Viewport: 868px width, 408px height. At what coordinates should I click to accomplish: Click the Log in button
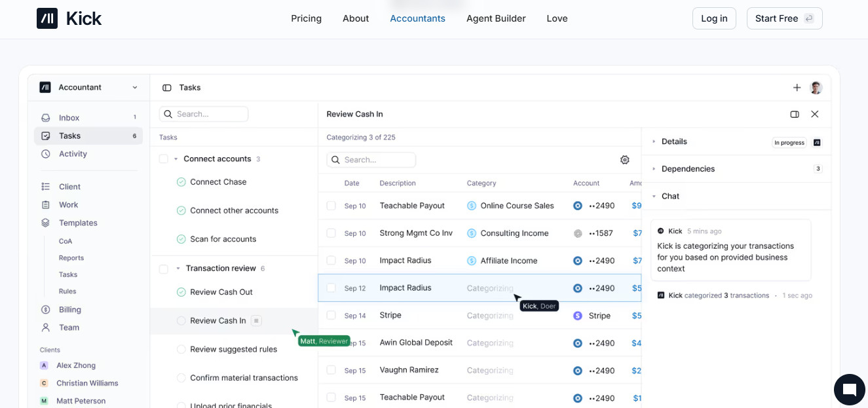(x=714, y=18)
